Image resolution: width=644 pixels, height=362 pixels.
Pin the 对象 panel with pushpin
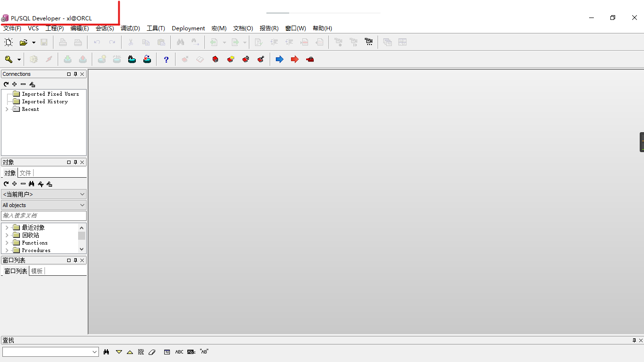point(75,162)
